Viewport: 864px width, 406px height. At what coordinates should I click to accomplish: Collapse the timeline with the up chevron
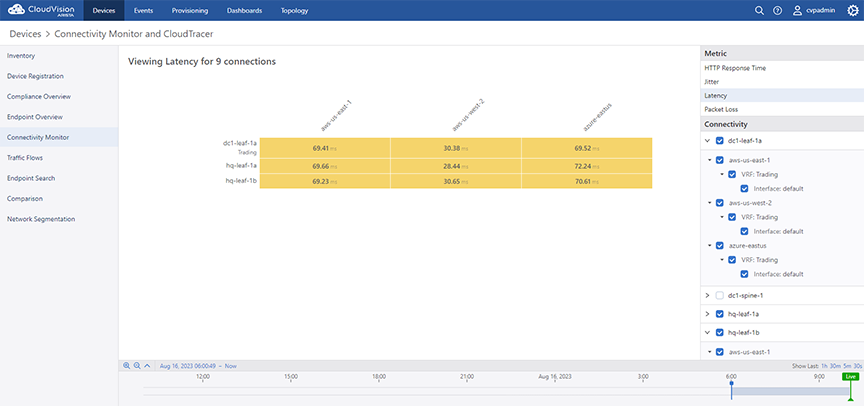[147, 365]
